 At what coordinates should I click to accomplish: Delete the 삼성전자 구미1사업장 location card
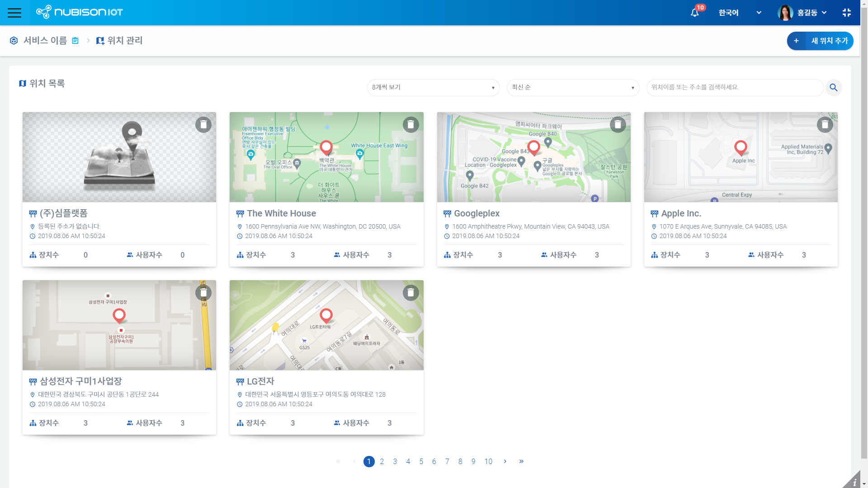(203, 292)
